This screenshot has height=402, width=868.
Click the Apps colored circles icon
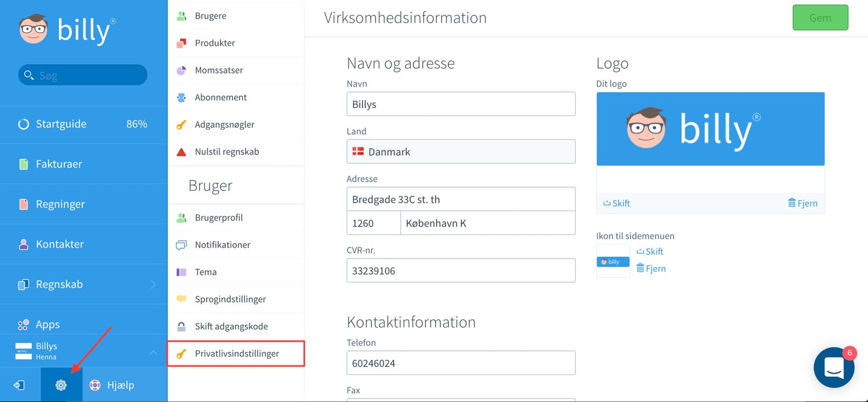click(x=23, y=324)
